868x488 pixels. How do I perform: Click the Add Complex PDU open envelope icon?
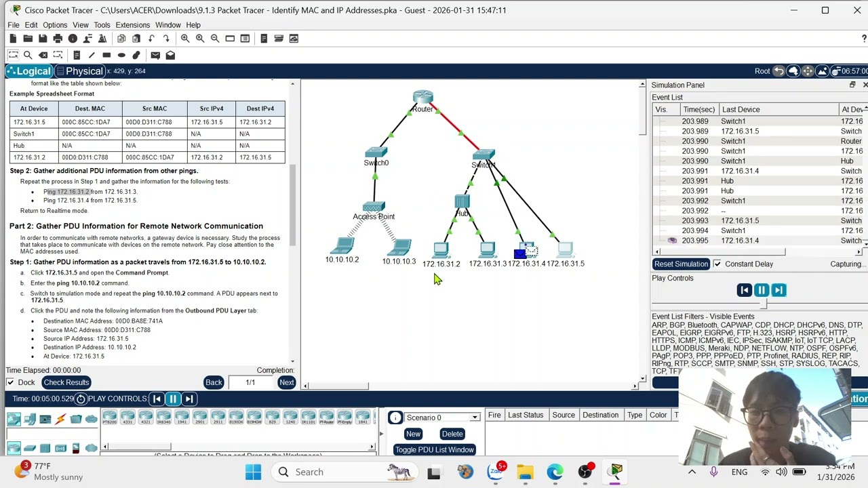(x=170, y=55)
